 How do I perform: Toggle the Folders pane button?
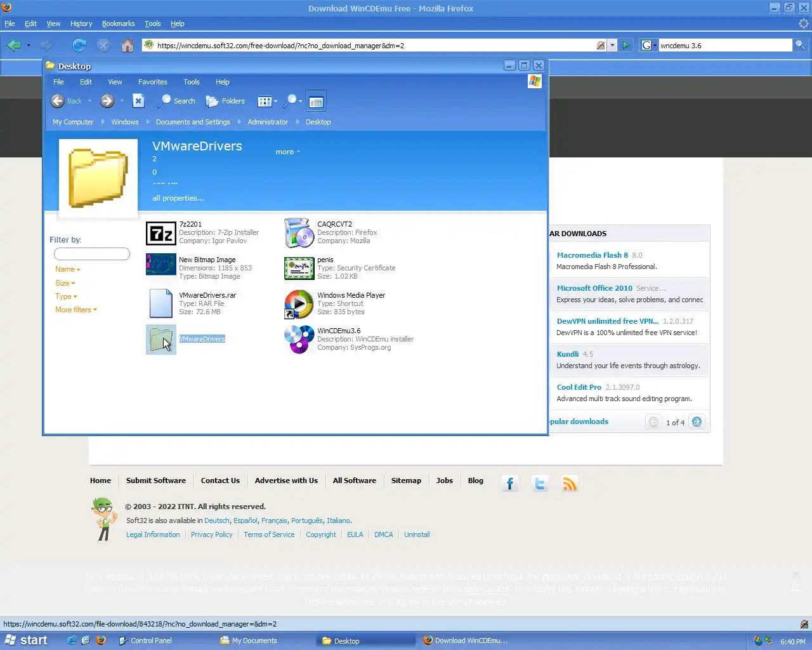(x=225, y=101)
